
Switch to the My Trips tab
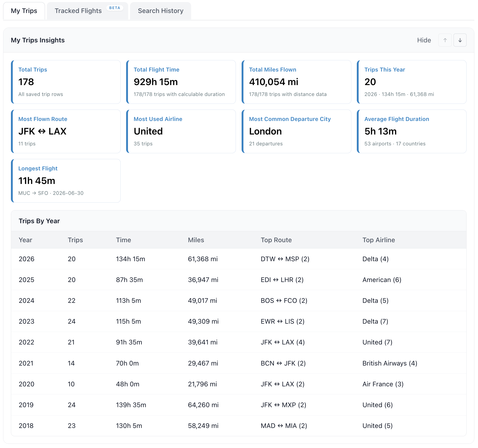pyautogui.click(x=24, y=11)
